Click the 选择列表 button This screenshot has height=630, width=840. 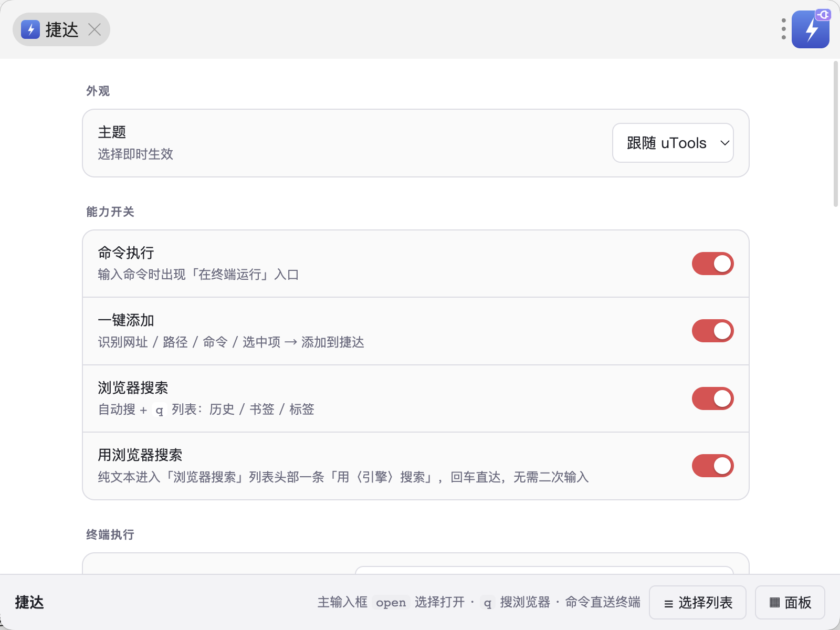pos(698,603)
